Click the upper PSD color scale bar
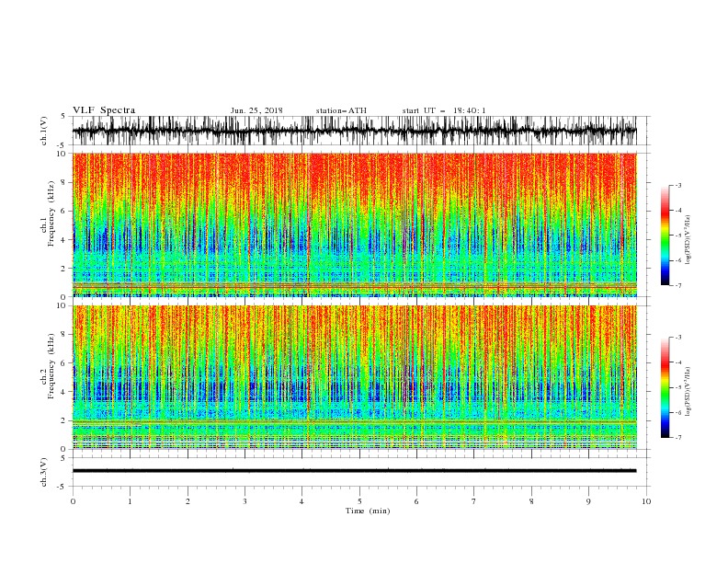This screenshot has height=563, width=728. (665, 236)
